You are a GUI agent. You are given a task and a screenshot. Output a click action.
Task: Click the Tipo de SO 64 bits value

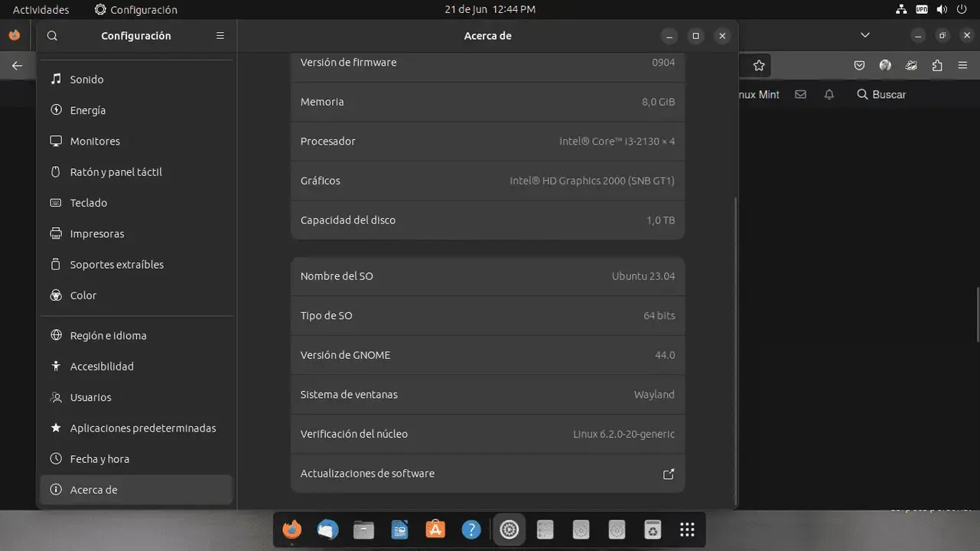click(x=659, y=316)
